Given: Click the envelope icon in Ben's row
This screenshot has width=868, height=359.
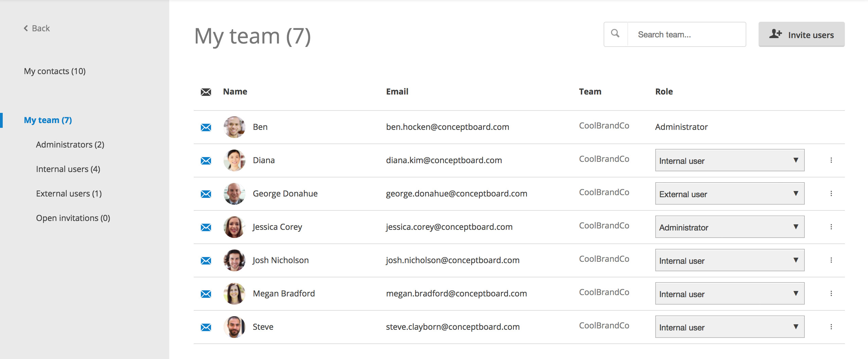Looking at the screenshot, I should click(206, 127).
